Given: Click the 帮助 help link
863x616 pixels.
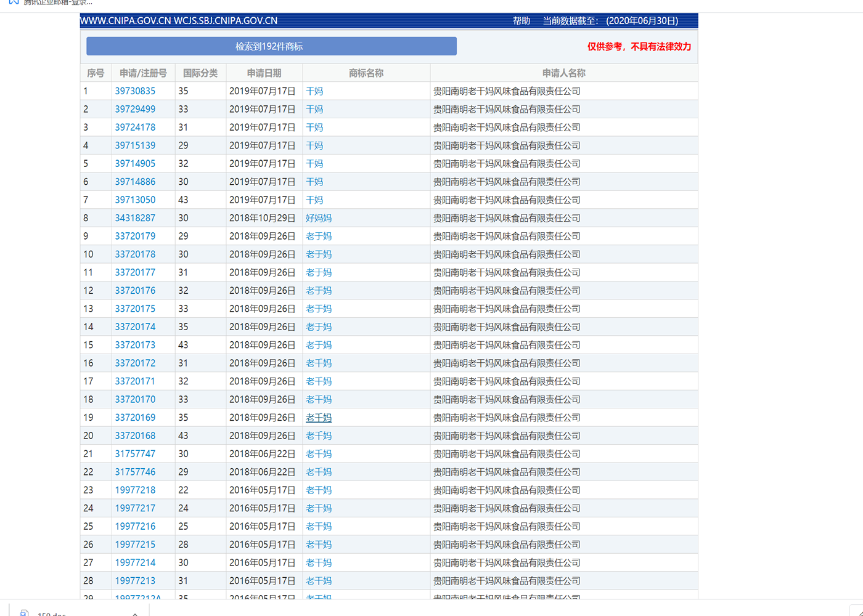Looking at the screenshot, I should click(x=521, y=21).
